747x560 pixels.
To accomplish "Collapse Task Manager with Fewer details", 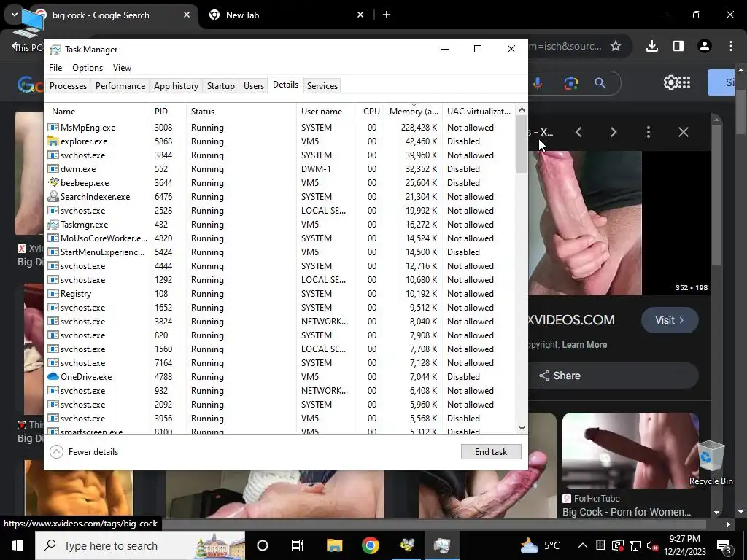I will 85,452.
